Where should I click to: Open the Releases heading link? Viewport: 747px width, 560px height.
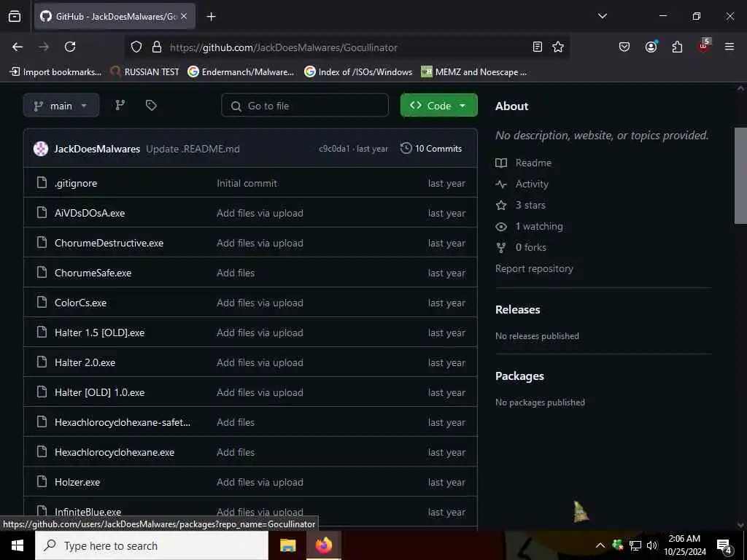(518, 309)
